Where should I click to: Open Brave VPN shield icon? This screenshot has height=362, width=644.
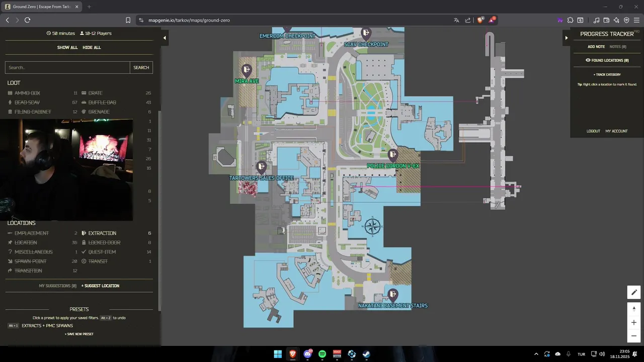pos(626,20)
